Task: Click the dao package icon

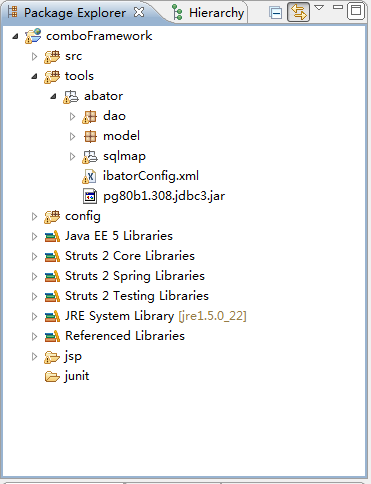Action: click(x=90, y=117)
